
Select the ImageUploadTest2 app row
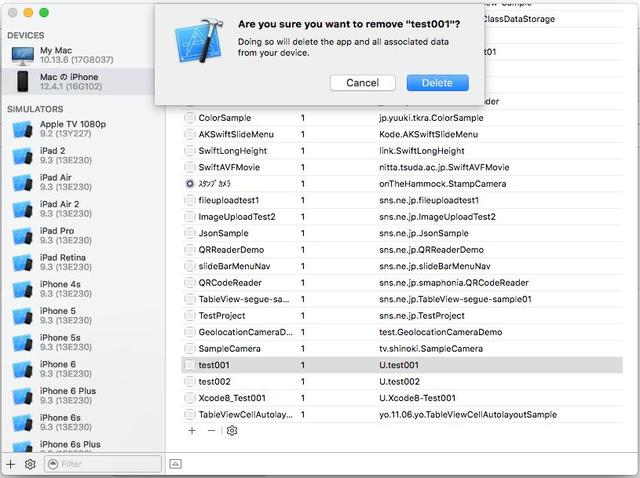pyautogui.click(x=402, y=217)
